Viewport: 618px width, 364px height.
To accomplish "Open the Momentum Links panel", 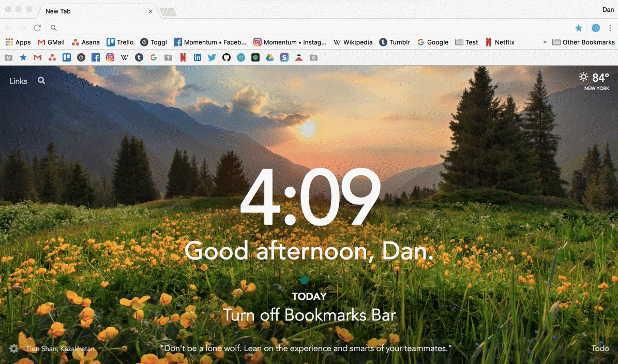I will click(x=18, y=81).
